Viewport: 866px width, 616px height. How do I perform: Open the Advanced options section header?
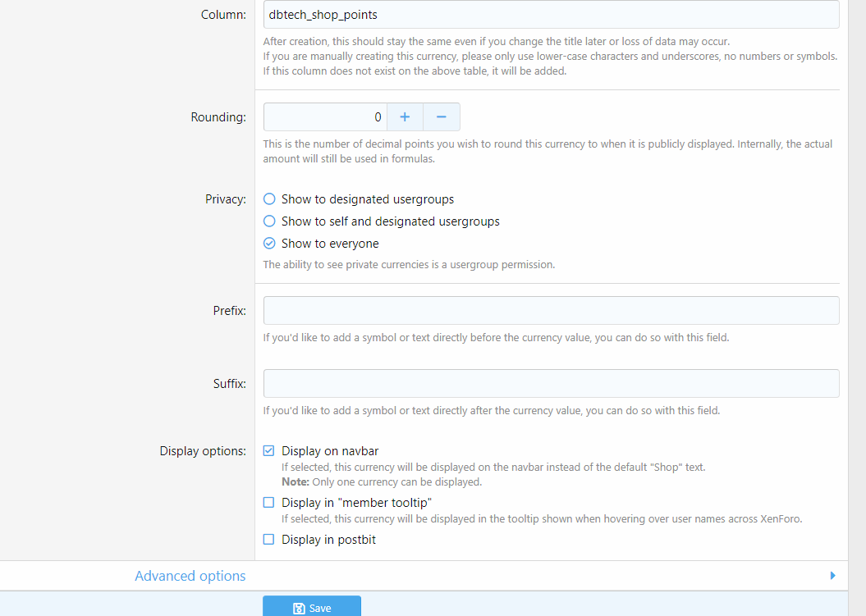pos(190,576)
